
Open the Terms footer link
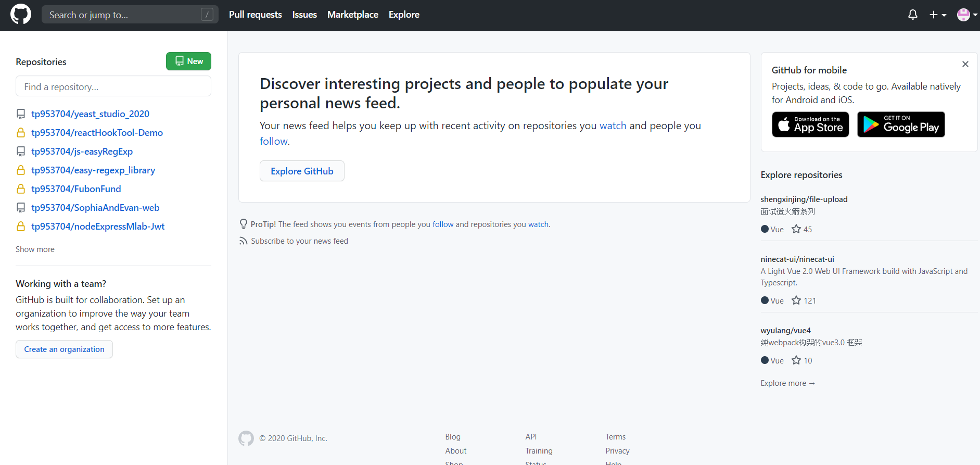(x=616, y=437)
